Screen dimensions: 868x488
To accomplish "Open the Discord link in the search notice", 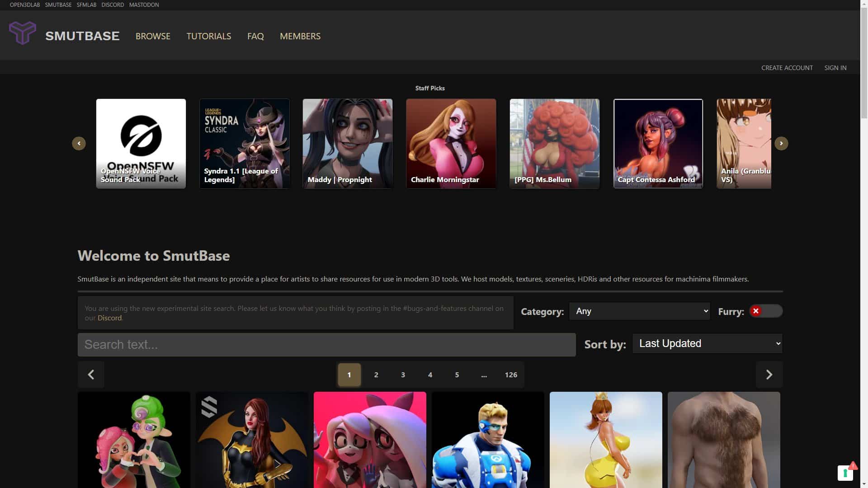I will (109, 318).
